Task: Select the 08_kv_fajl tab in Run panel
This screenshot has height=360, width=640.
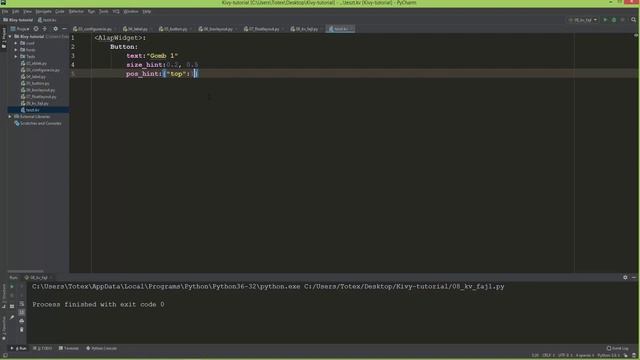Action: (x=37, y=278)
